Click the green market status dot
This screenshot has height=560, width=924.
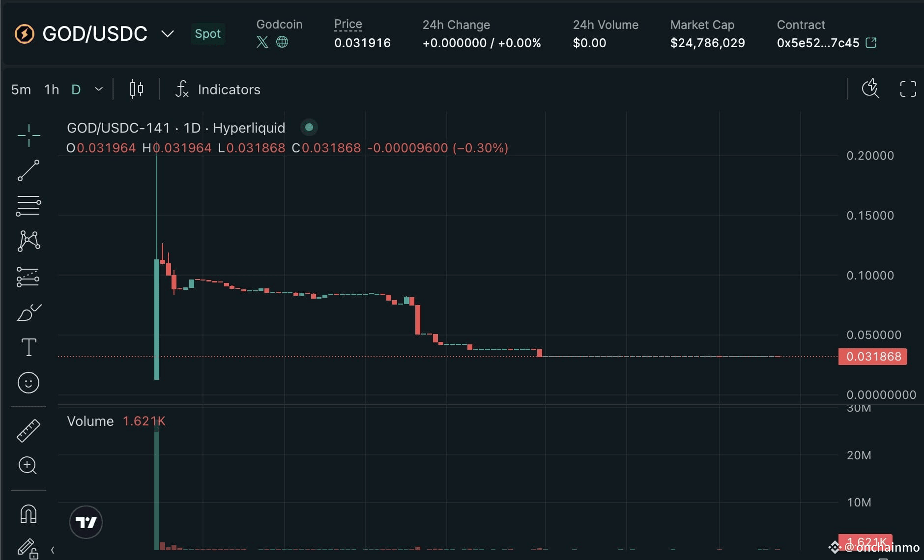click(x=309, y=128)
